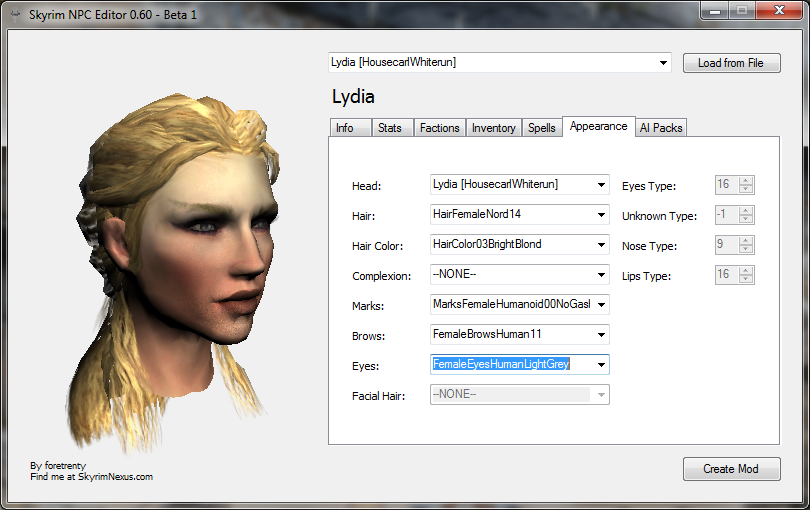Open the Spells tab

541,128
